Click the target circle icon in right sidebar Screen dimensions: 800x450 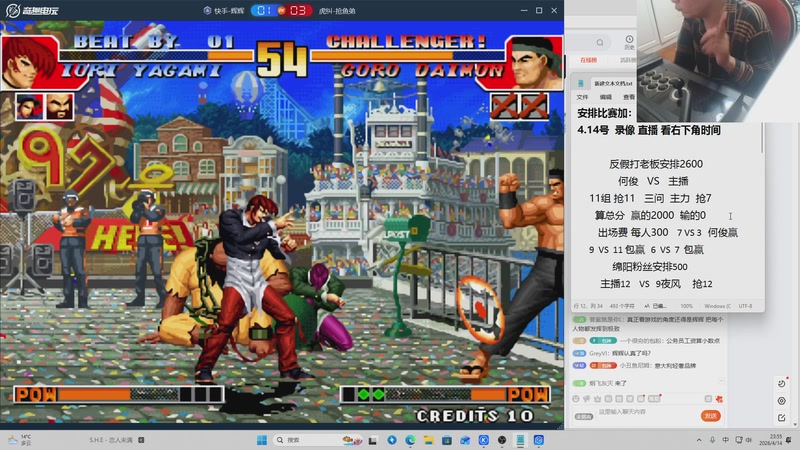pos(782,401)
